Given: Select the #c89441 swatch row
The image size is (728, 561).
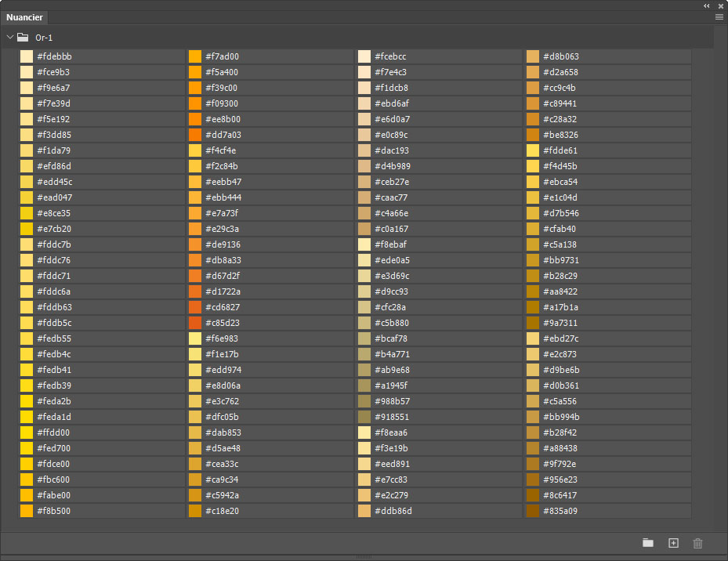Looking at the screenshot, I should tap(608, 103).
